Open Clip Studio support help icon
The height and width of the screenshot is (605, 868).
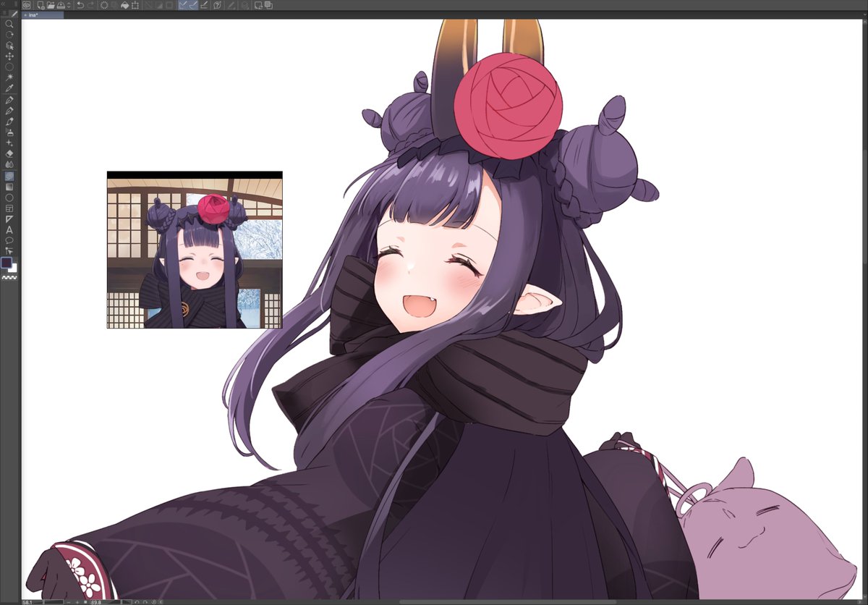[218, 5]
